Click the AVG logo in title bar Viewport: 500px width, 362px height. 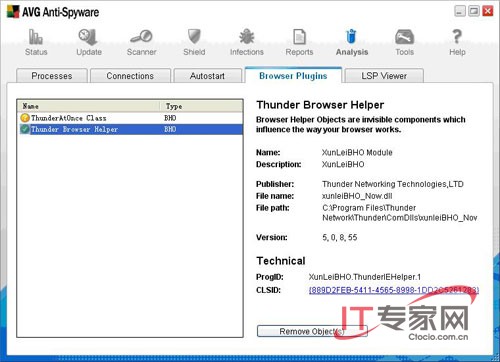tap(13, 11)
